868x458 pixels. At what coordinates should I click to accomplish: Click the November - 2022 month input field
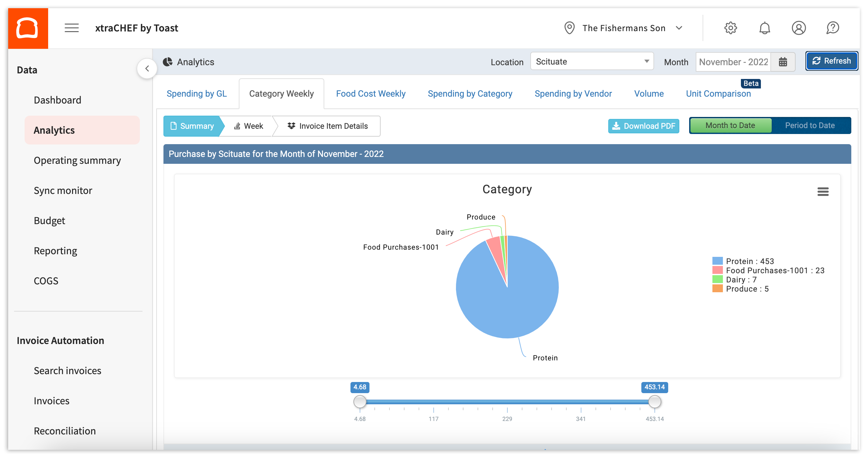tap(733, 62)
